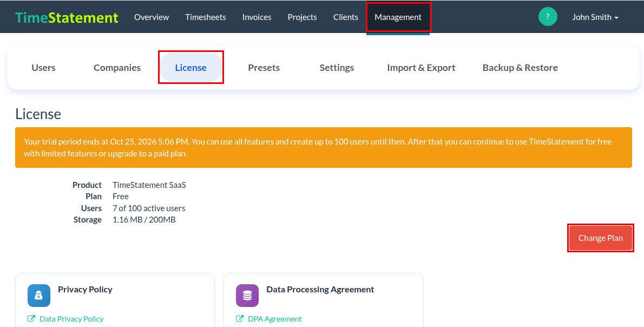Open the Companies tab
Image resolution: width=644 pixels, height=327 pixels.
click(x=117, y=68)
